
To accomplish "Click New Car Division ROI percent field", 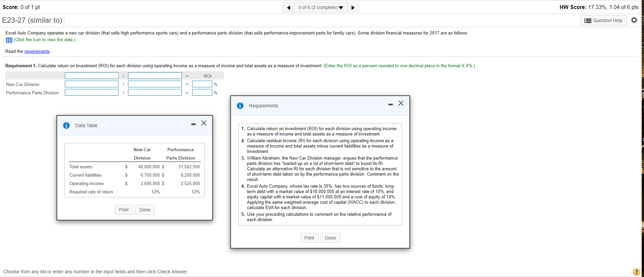I will pos(202,84).
